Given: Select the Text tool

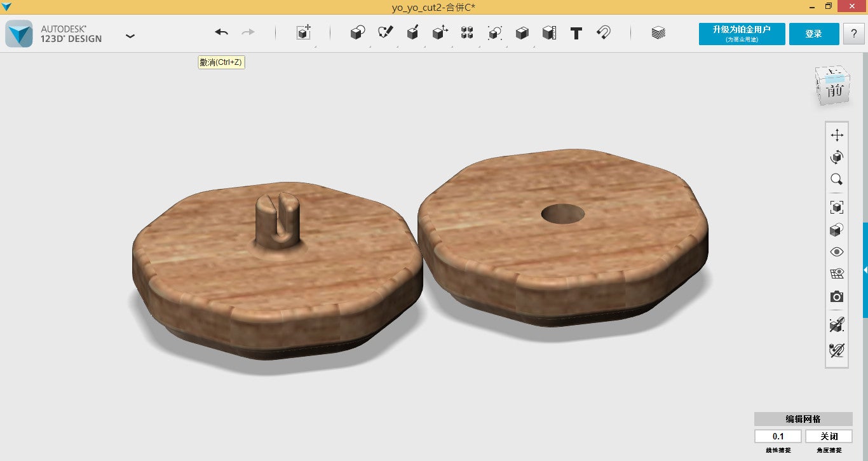Looking at the screenshot, I should tap(576, 33).
